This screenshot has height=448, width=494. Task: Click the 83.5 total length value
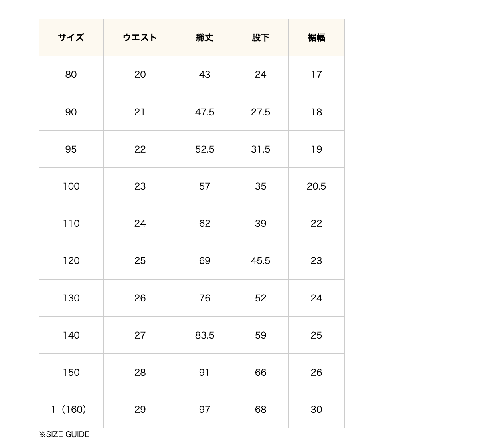click(x=205, y=335)
